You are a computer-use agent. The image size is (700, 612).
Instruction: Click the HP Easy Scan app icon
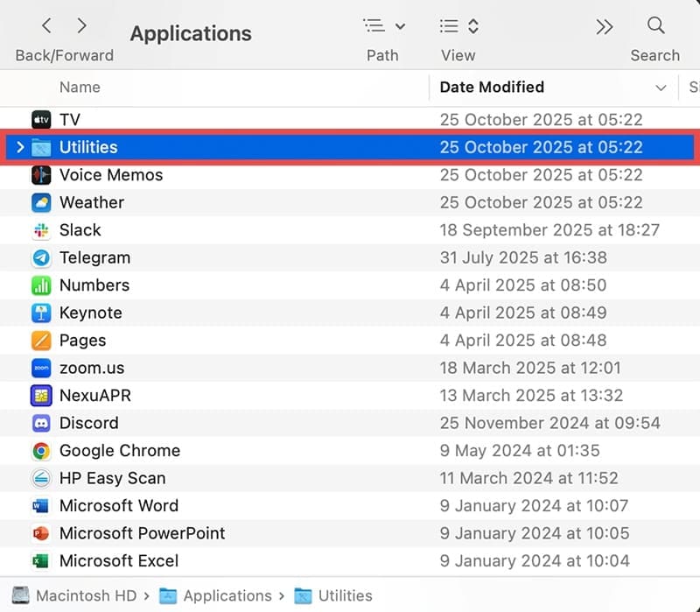(41, 478)
